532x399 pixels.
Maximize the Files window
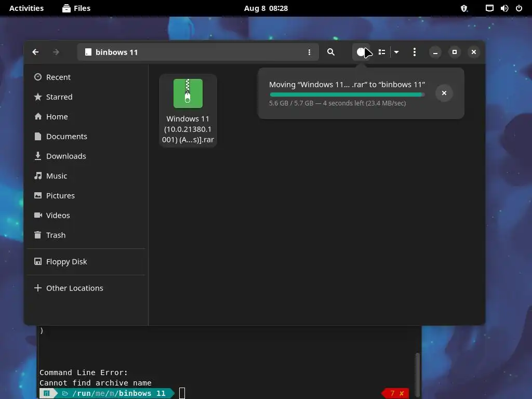[454, 52]
